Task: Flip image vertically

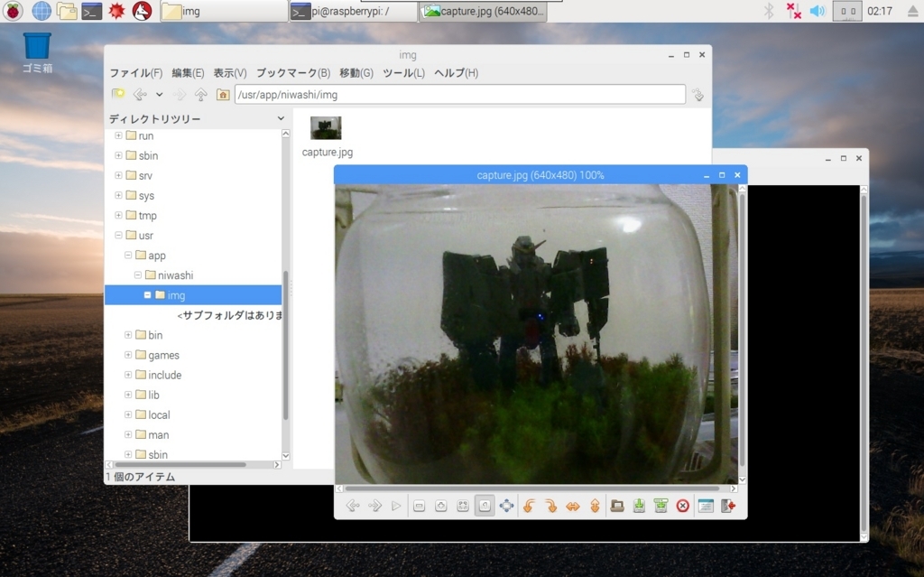Action: point(595,506)
